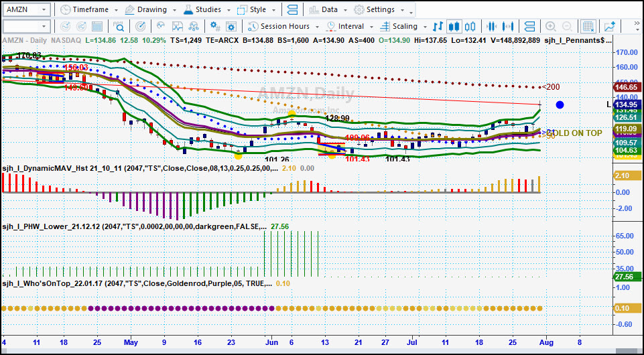This screenshot has width=644, height=355.
Task: Expand the Scaling dropdown arrow
Action: [x=425, y=27]
